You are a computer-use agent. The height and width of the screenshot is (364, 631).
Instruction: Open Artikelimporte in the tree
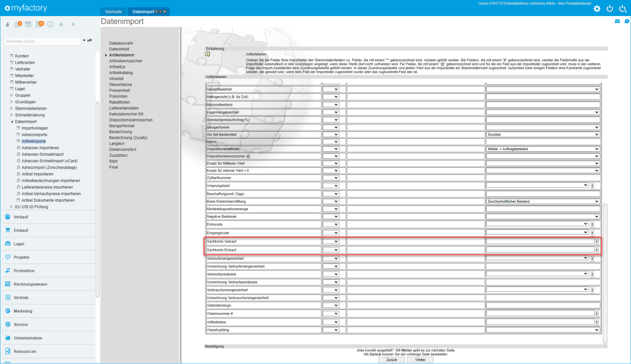tap(34, 141)
